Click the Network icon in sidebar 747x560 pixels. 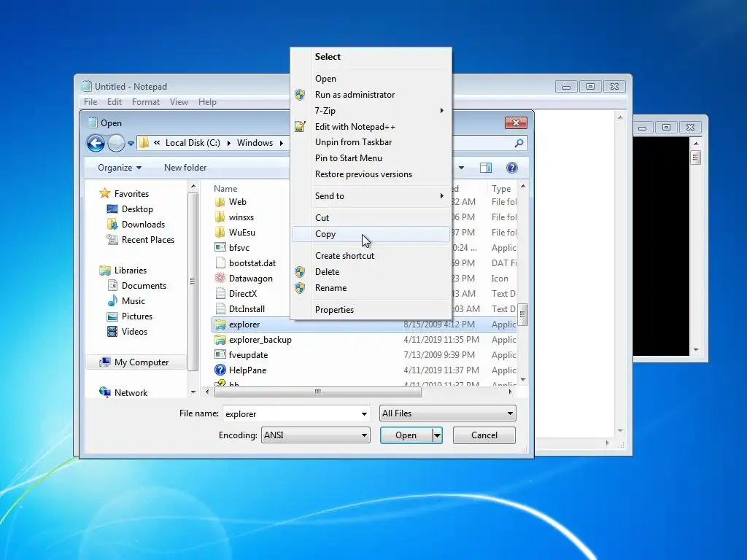pyautogui.click(x=105, y=392)
